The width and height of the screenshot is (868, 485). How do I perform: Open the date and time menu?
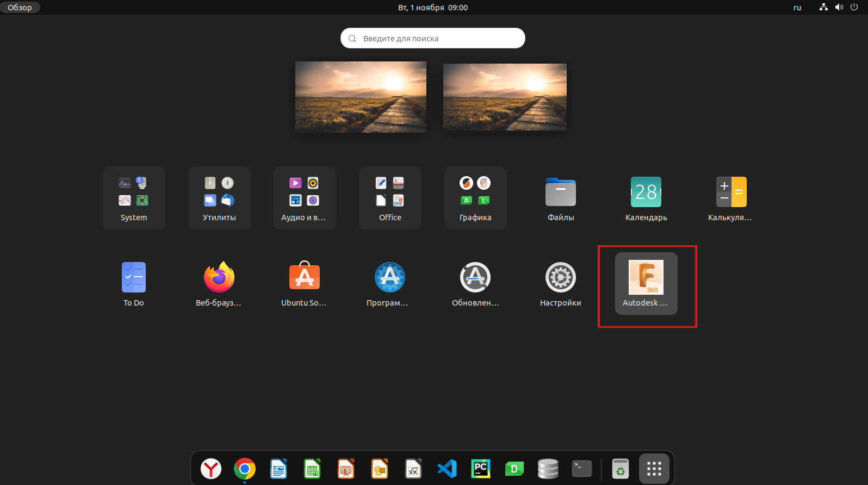click(x=433, y=7)
